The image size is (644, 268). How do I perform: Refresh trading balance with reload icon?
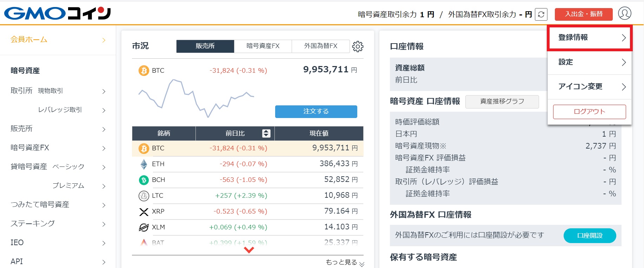pyautogui.click(x=541, y=14)
